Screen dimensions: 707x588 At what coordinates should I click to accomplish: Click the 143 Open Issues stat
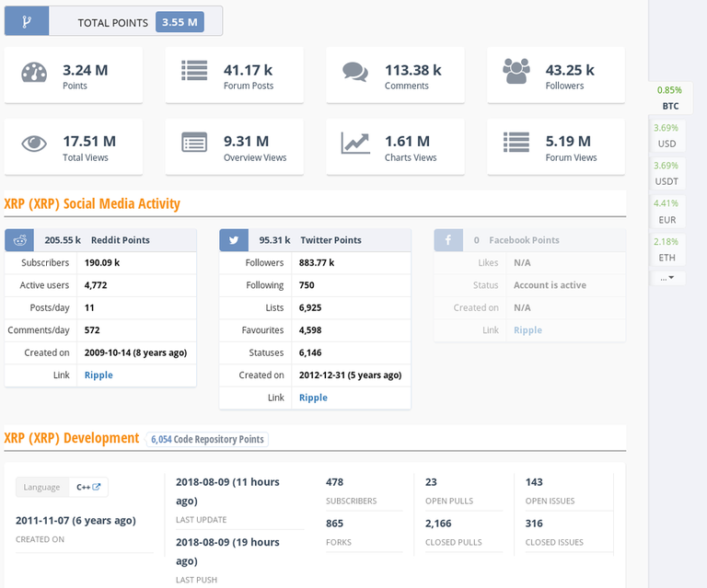click(x=534, y=482)
